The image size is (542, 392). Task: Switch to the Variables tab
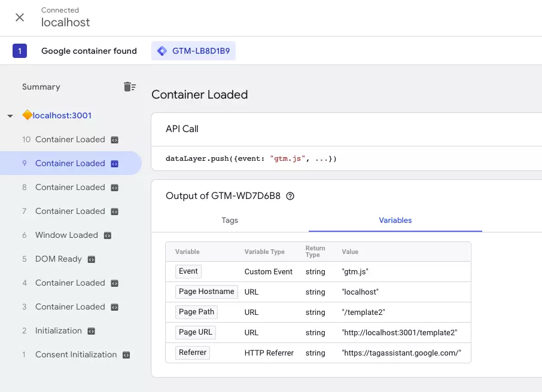(395, 220)
